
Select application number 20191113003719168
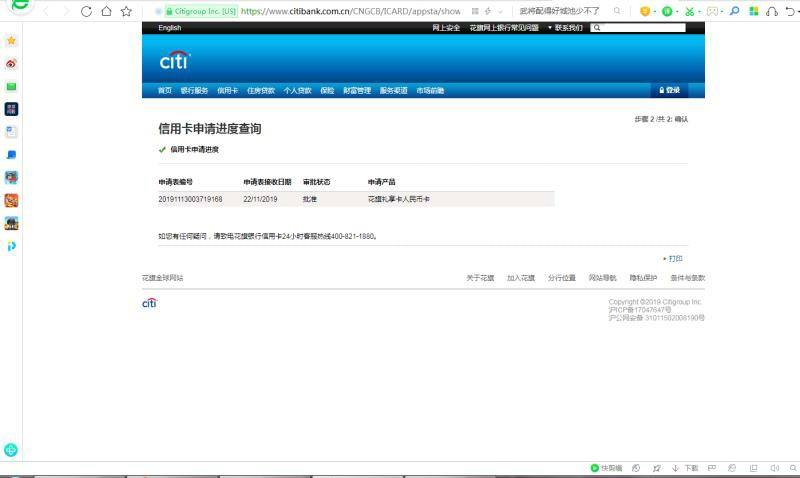coord(190,199)
